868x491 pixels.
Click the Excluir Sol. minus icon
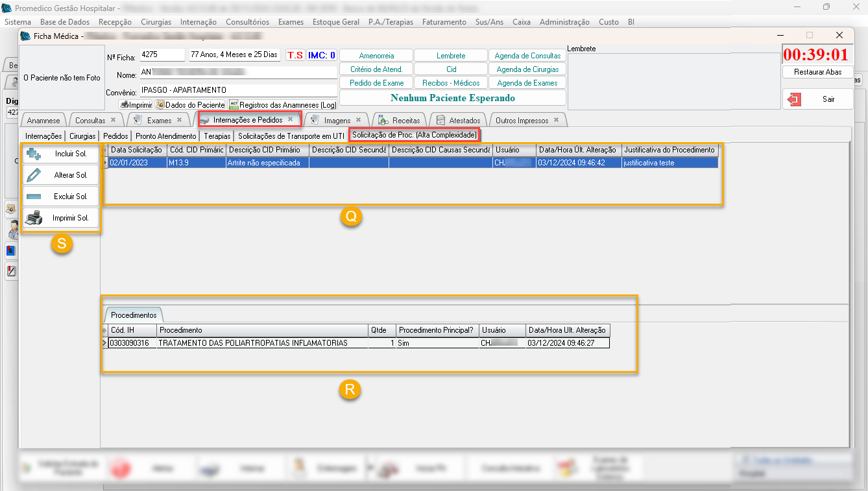tap(34, 197)
